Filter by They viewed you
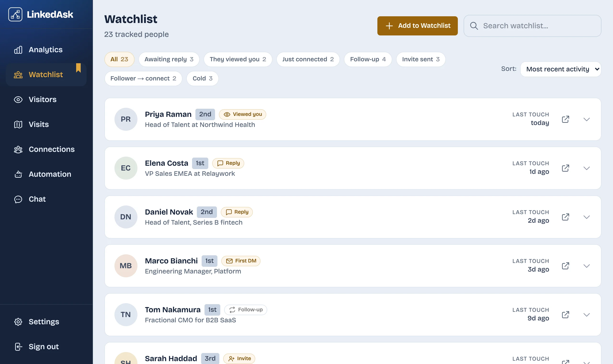Screen dimensions: 613x364 coord(238,59)
